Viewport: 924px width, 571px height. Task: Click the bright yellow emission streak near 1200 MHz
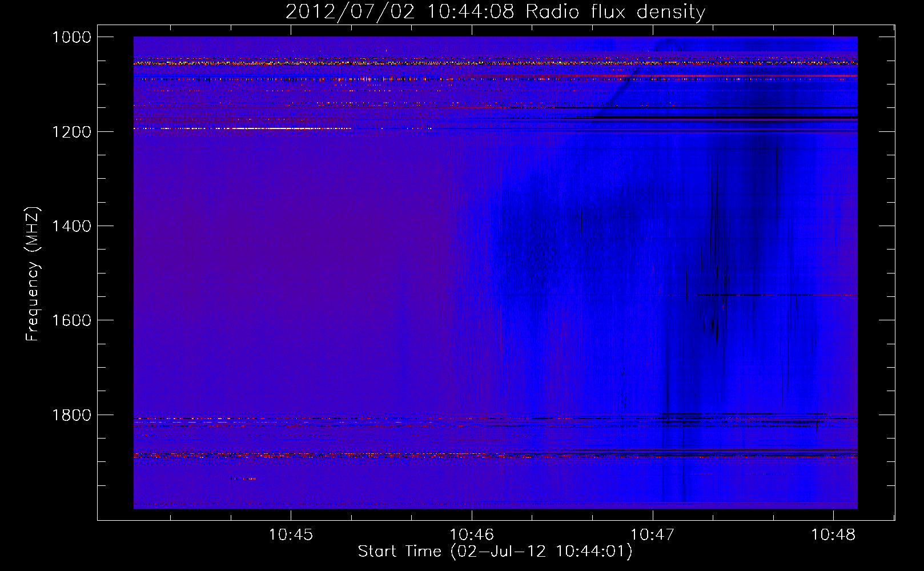(x=243, y=129)
